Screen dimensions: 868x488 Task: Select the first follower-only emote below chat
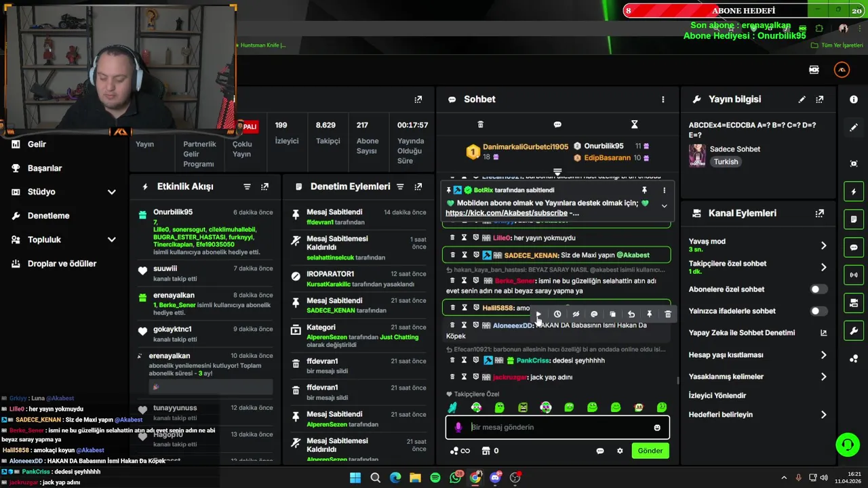click(452, 407)
